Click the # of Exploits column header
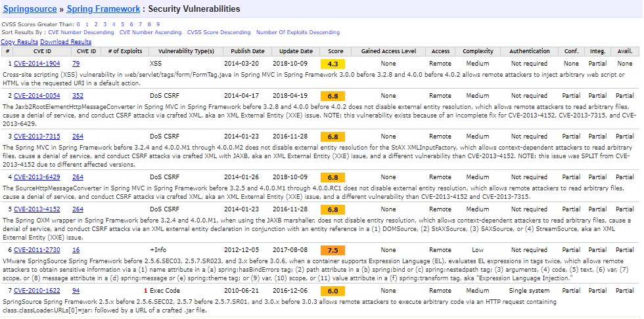644x319 pixels. [125, 51]
